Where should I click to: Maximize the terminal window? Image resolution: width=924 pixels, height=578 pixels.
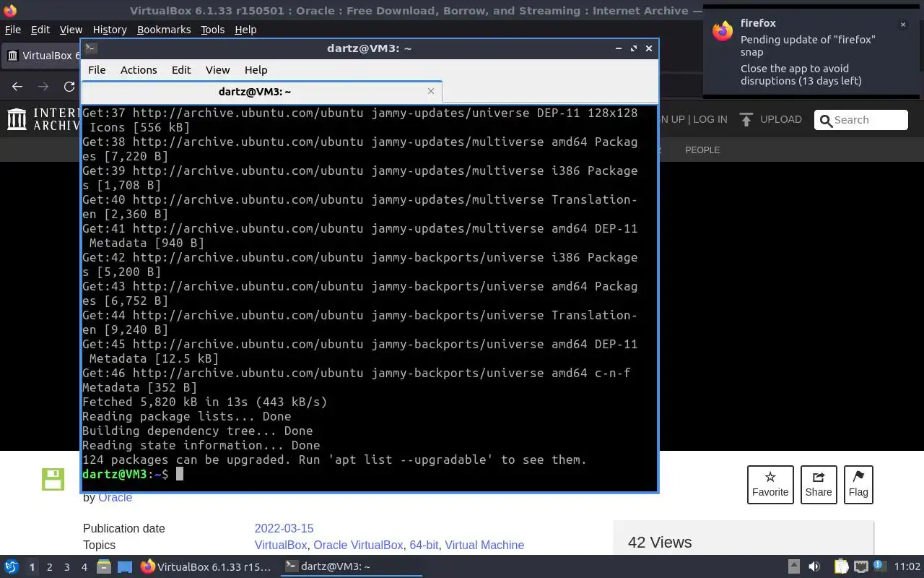[633, 48]
